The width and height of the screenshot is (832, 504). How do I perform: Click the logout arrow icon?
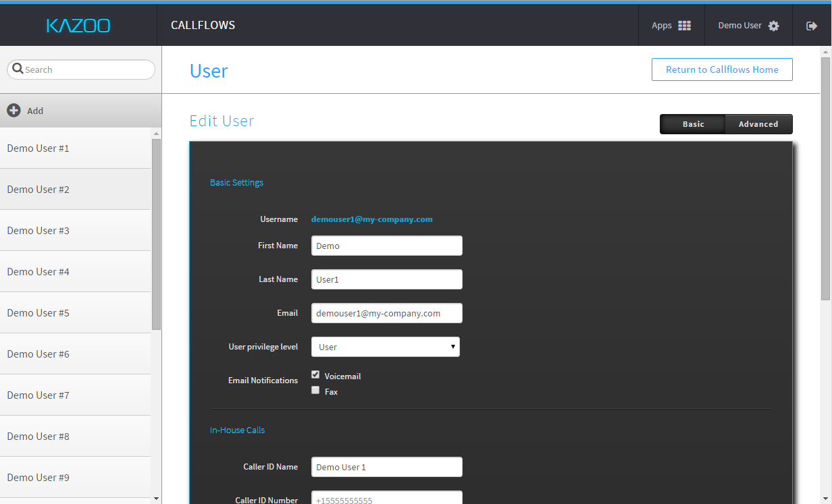(x=812, y=26)
